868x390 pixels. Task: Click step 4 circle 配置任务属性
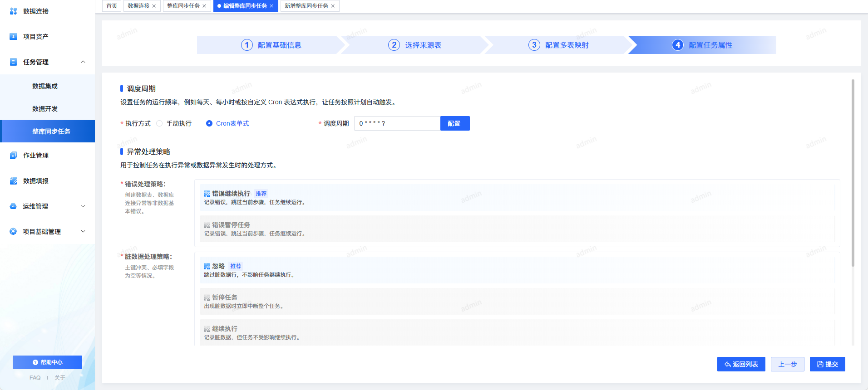678,45
